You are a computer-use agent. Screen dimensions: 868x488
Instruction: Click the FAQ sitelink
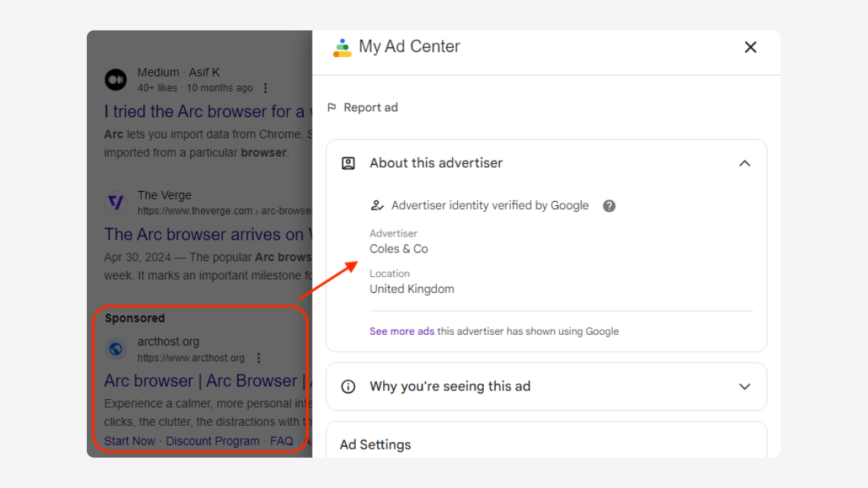[282, 441]
